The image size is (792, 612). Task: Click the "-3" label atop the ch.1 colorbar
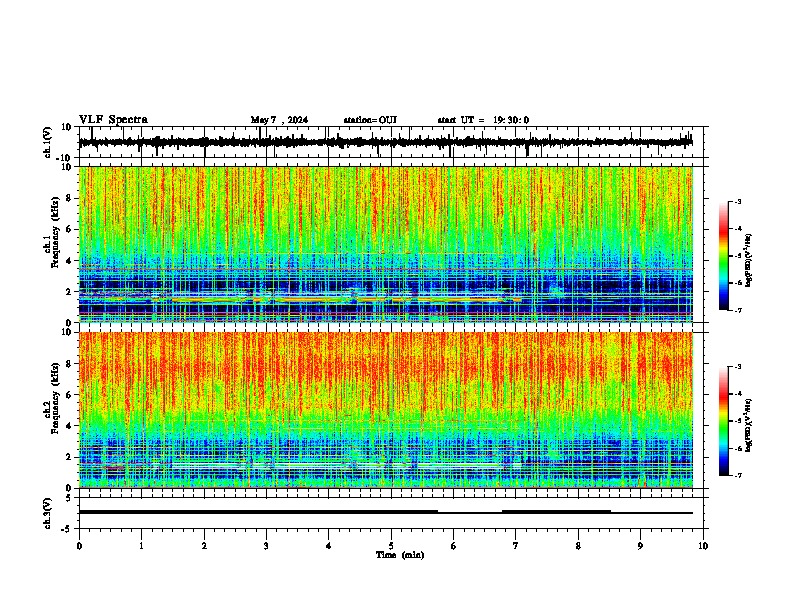tap(738, 201)
